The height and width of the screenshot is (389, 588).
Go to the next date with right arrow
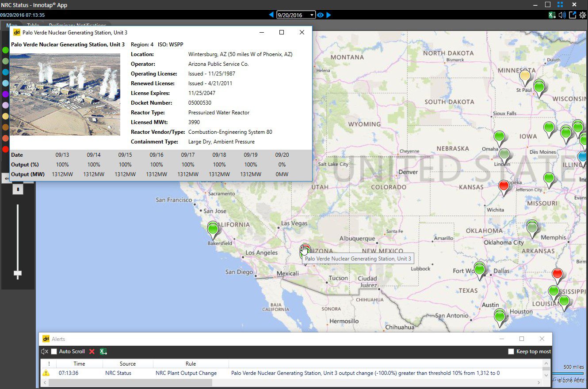coord(328,15)
